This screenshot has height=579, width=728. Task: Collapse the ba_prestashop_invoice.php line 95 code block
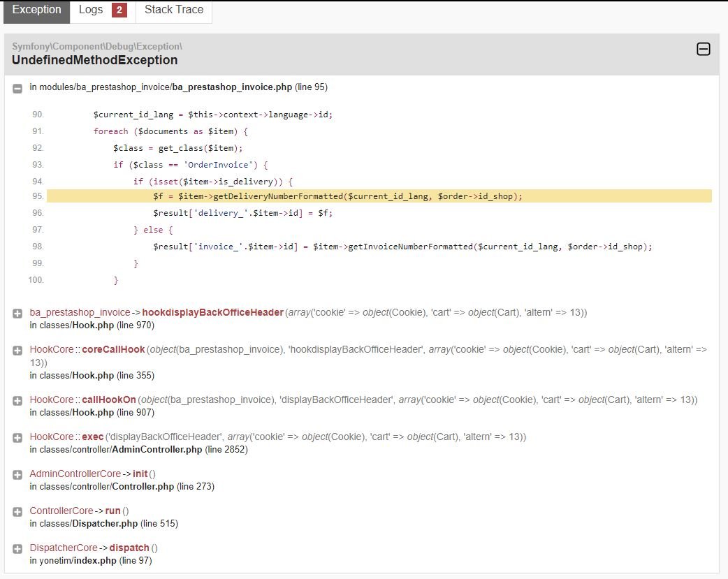(17, 88)
